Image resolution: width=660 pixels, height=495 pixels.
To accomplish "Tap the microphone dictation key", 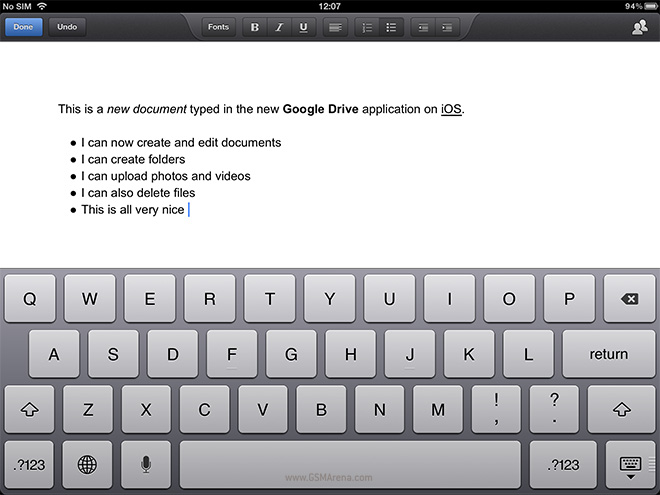I will point(146,464).
